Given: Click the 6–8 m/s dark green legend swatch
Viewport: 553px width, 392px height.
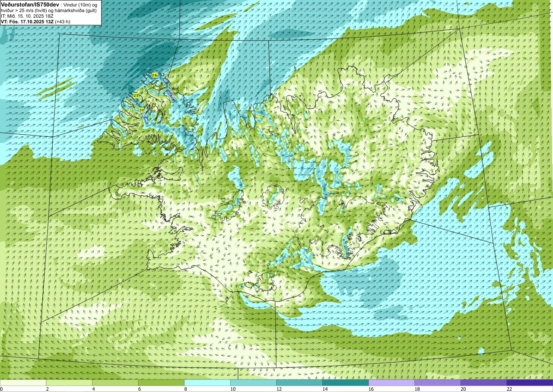Looking at the screenshot, I should tap(161, 383).
